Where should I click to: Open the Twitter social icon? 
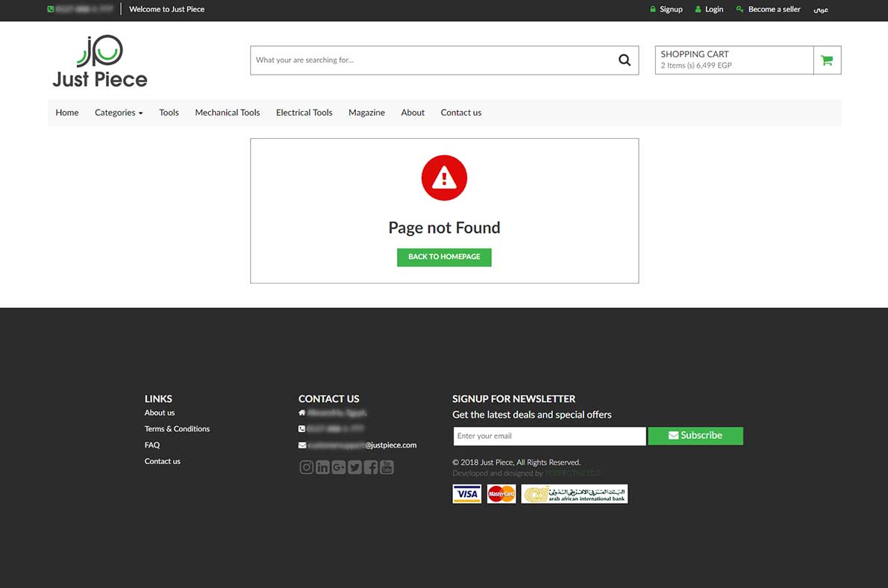click(354, 467)
